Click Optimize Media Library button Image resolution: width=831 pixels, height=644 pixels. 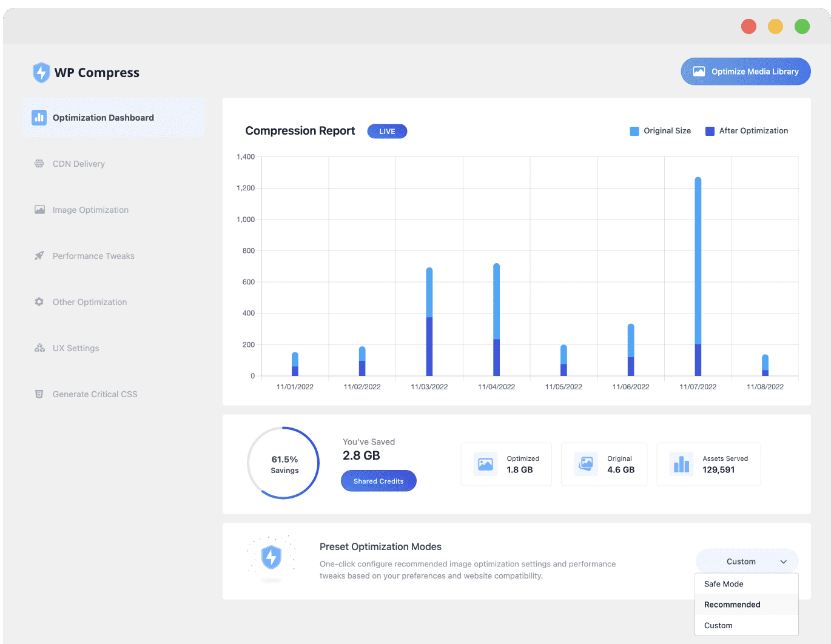746,72
